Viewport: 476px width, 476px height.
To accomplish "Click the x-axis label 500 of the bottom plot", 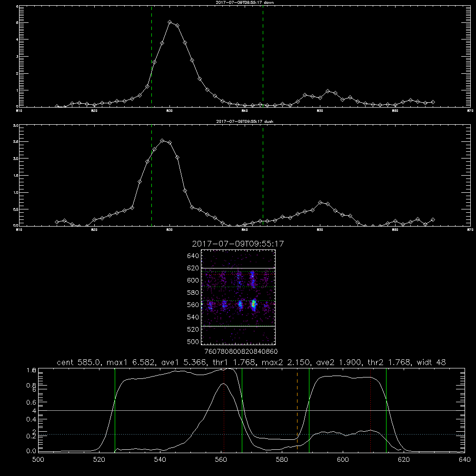I will (x=38, y=460).
